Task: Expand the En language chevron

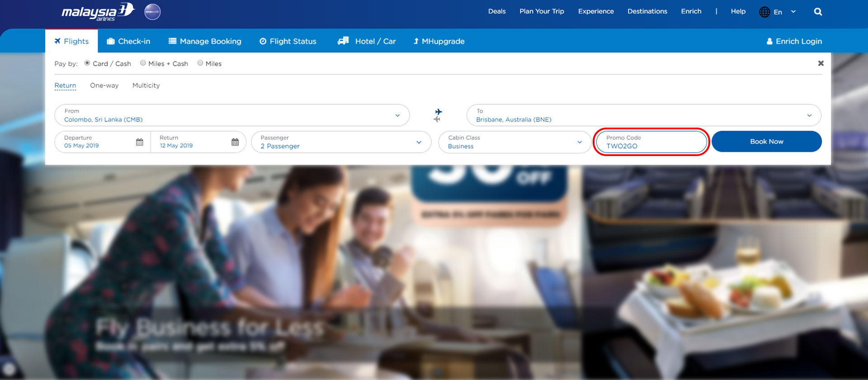Action: pyautogui.click(x=793, y=12)
